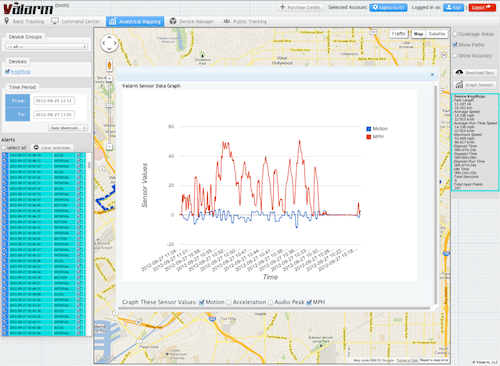Enable the Audio Peak sensor checkbox
The height and width of the screenshot is (366, 500).
pos(270,303)
